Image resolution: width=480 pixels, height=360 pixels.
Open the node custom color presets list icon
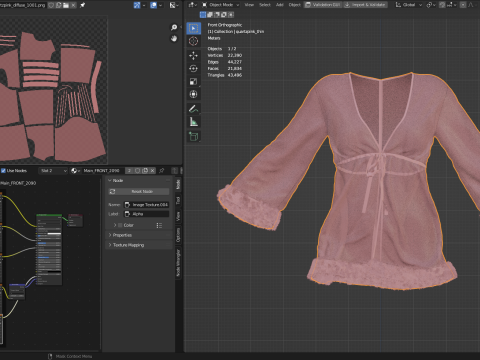pyautogui.click(x=159, y=225)
